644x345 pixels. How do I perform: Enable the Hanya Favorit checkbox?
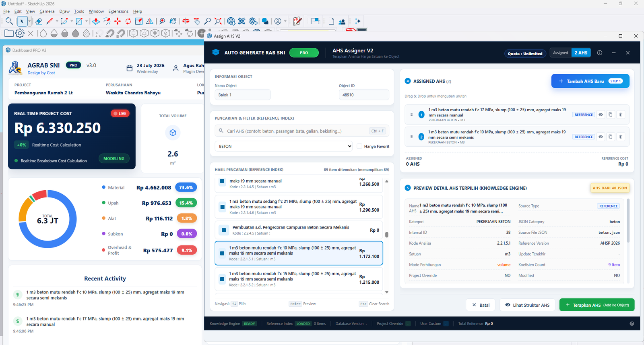pos(359,146)
